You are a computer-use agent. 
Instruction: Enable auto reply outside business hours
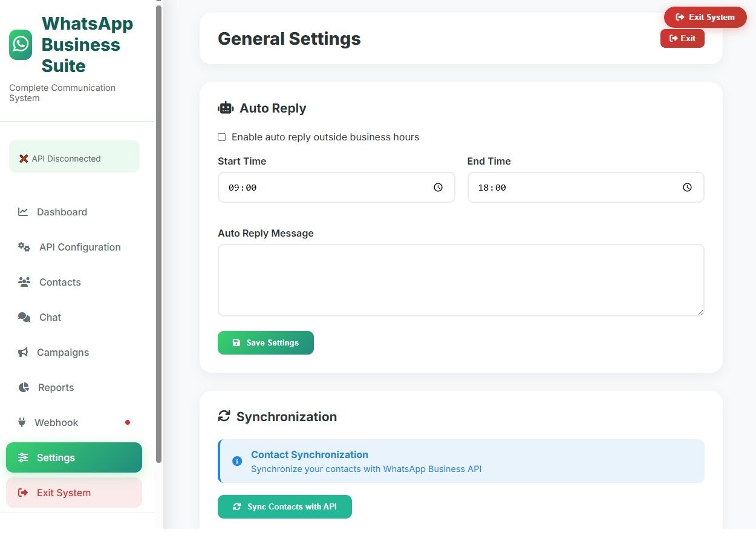pyautogui.click(x=221, y=137)
